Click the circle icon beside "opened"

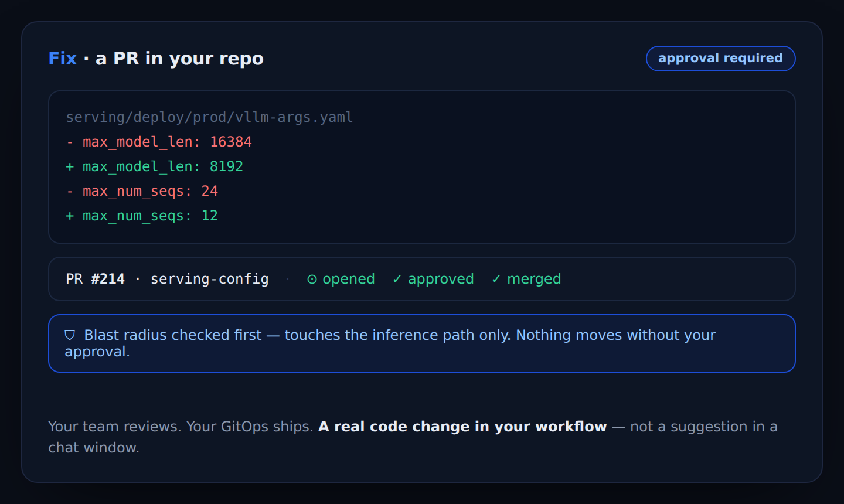(312, 280)
